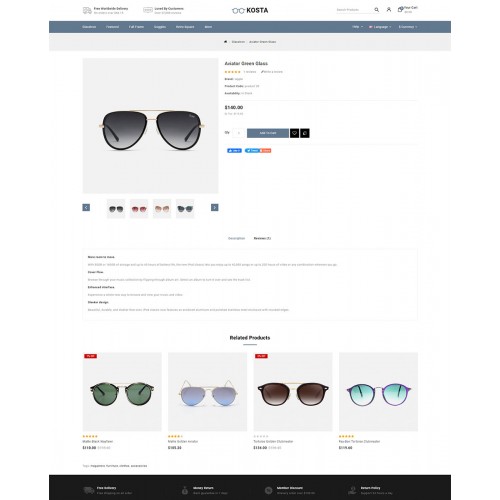Click the search magnifier icon

point(376,10)
